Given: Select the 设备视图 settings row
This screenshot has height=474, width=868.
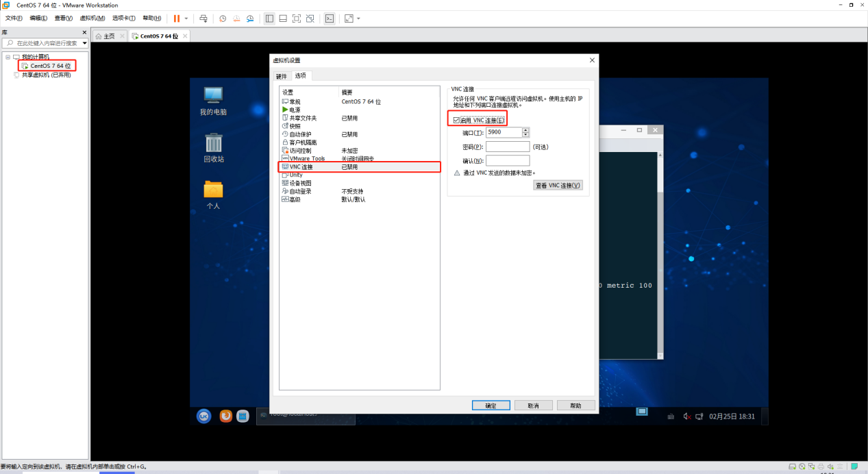Looking at the screenshot, I should (360, 183).
